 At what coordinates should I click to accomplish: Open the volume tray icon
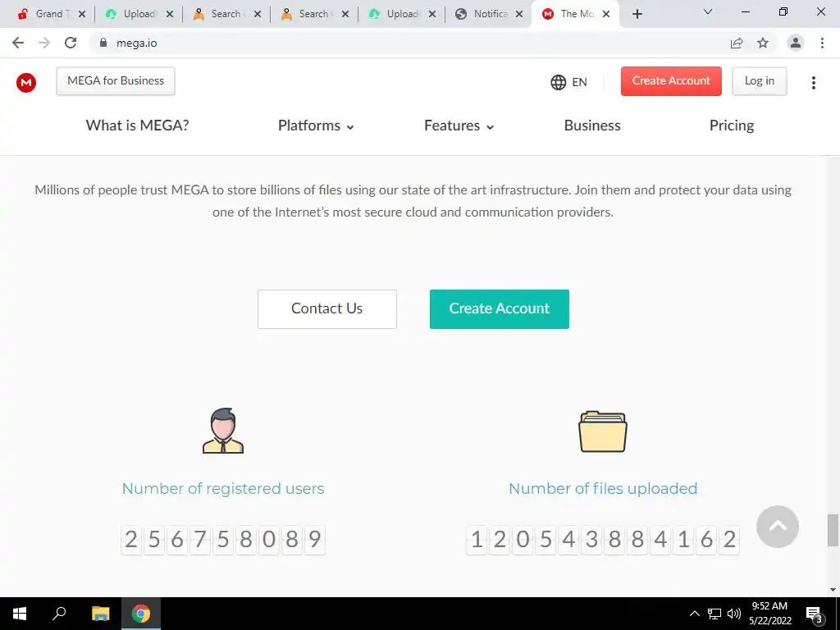click(734, 614)
